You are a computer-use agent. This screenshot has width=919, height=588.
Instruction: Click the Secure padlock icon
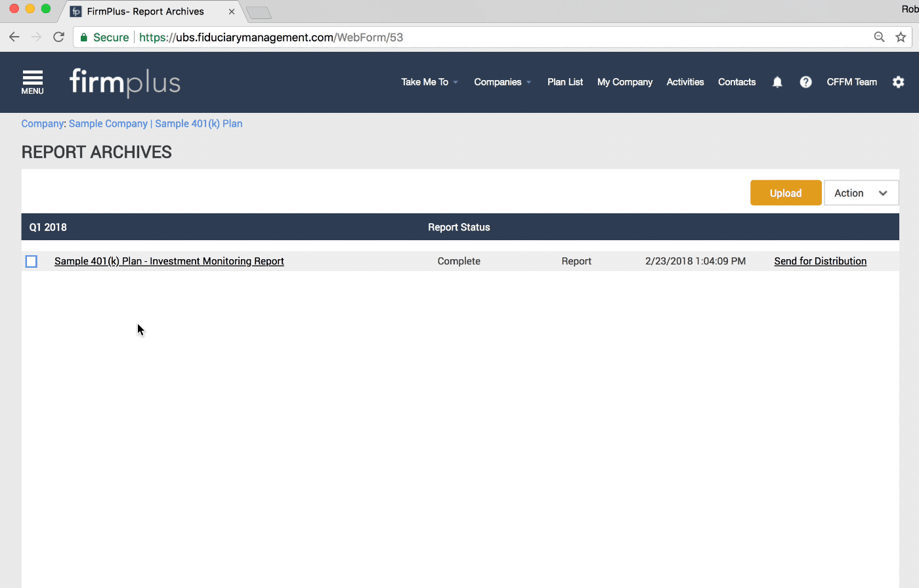(x=84, y=37)
